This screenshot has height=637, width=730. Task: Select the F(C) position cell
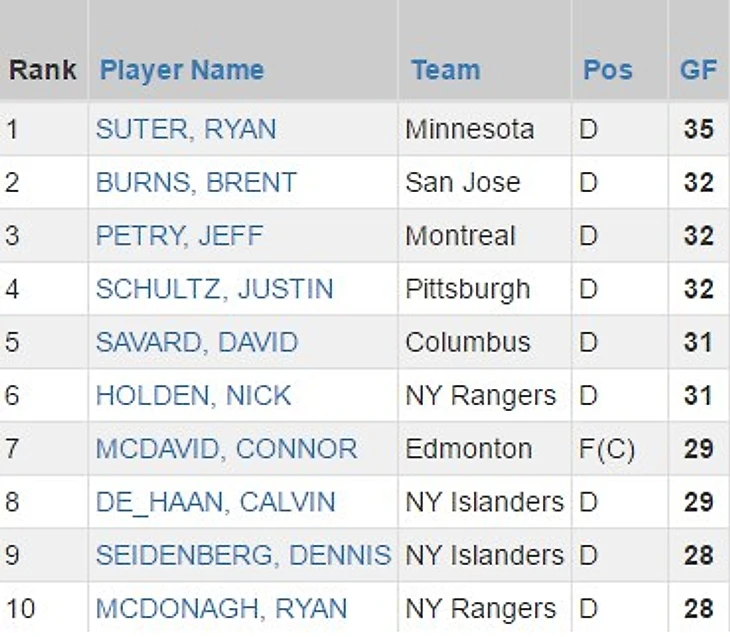(607, 449)
